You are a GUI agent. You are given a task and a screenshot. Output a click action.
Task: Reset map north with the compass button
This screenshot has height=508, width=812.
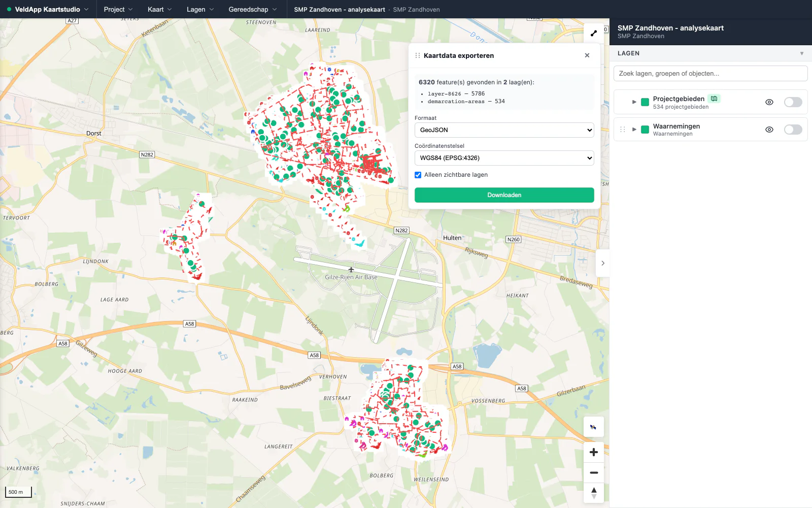point(593,493)
